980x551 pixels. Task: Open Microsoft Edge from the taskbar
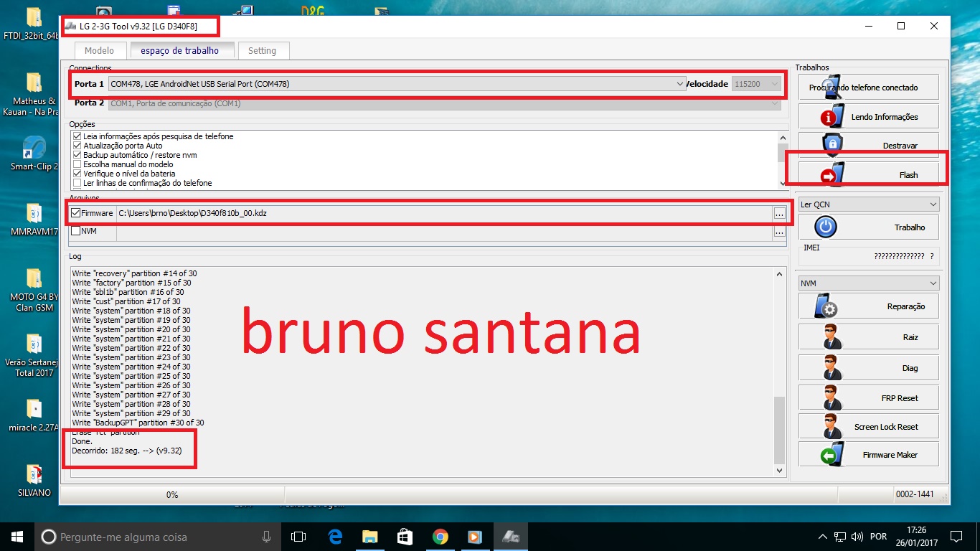pyautogui.click(x=335, y=537)
